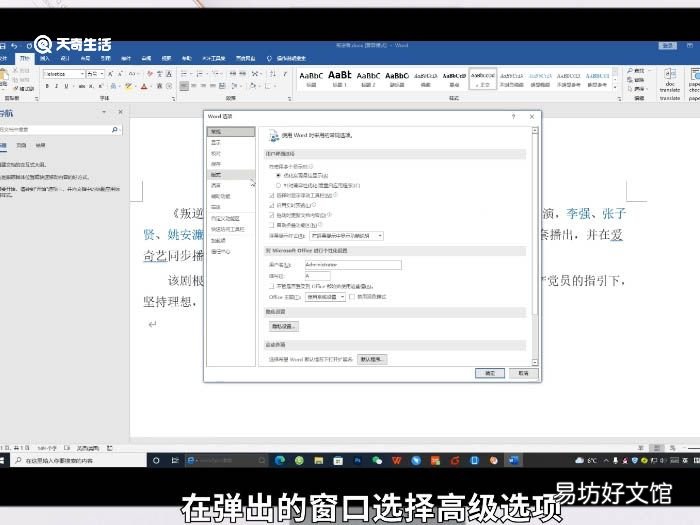Click the Numbering list icon

[x=200, y=74]
